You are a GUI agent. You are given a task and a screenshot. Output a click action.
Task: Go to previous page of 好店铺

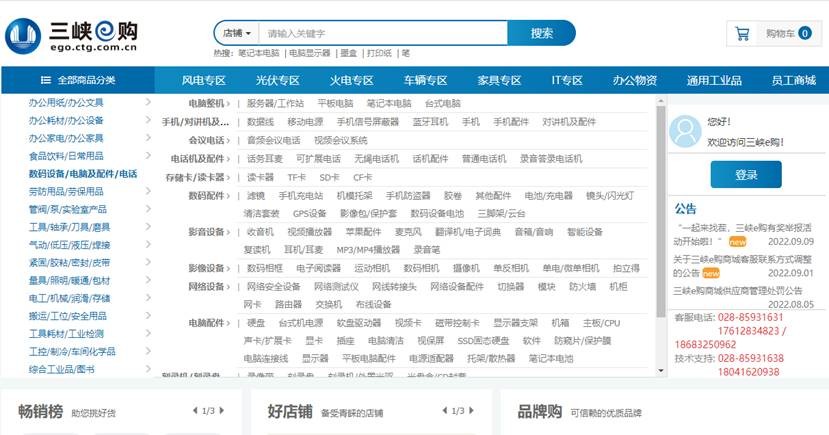pyautogui.click(x=442, y=411)
